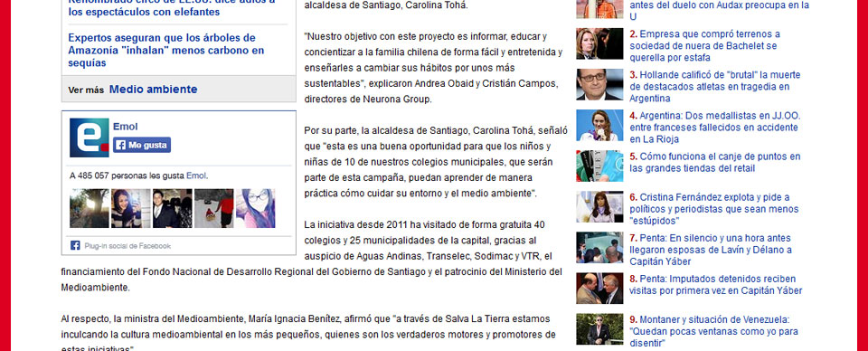
Task: Click the man in suit profile thumbnail
Action: tap(172, 208)
